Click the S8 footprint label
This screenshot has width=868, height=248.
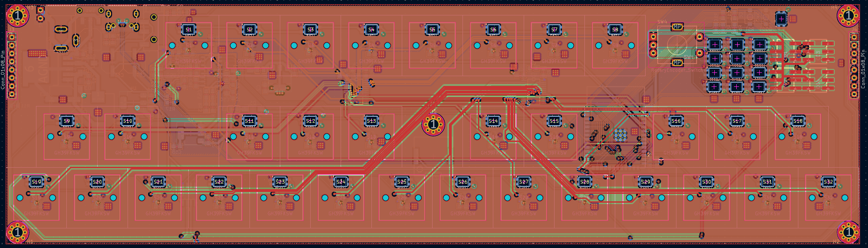tap(615, 29)
